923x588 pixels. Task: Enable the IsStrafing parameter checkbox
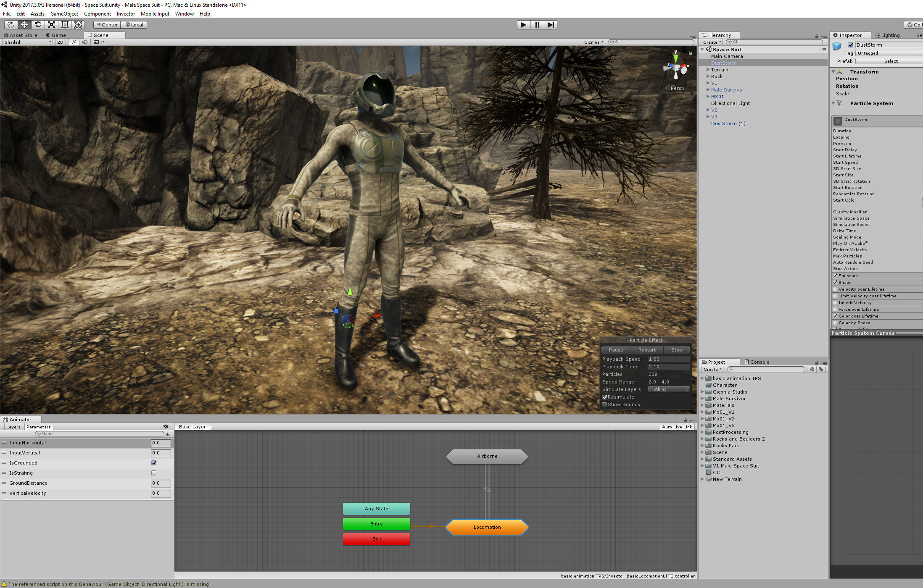click(154, 473)
